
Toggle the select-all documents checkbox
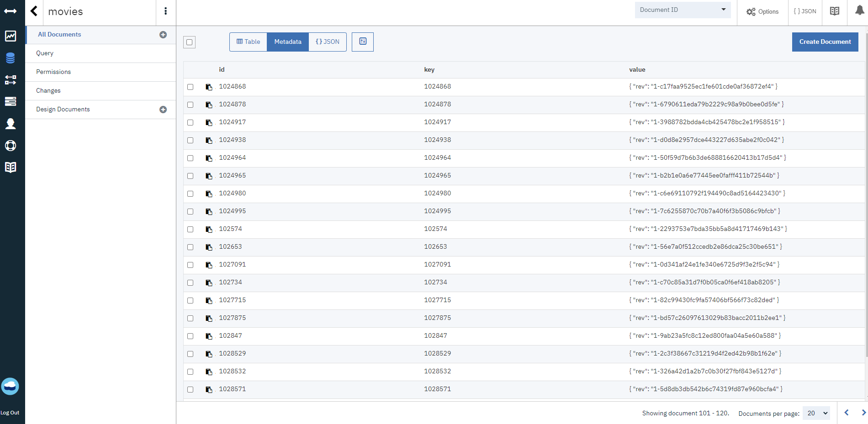190,42
